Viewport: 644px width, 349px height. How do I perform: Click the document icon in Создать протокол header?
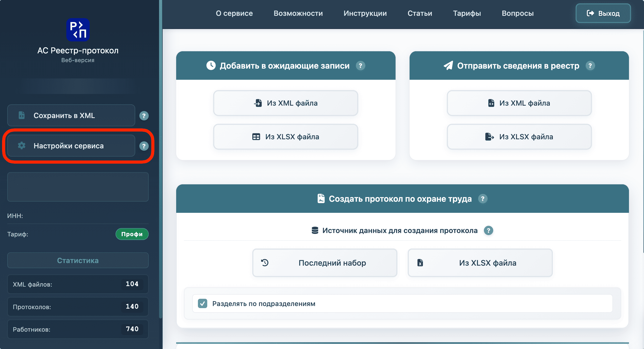321,199
